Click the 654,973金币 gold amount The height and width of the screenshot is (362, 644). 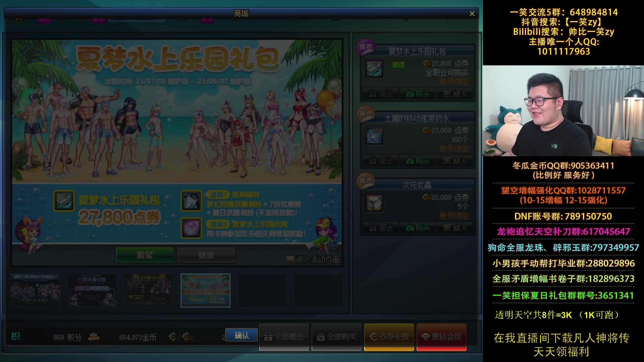pyautogui.click(x=138, y=337)
